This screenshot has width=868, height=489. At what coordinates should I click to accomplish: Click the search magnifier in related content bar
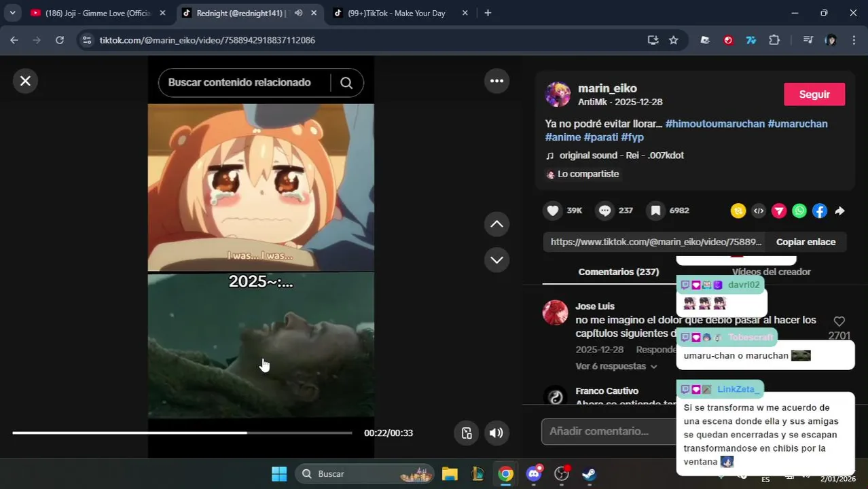pyautogui.click(x=346, y=83)
